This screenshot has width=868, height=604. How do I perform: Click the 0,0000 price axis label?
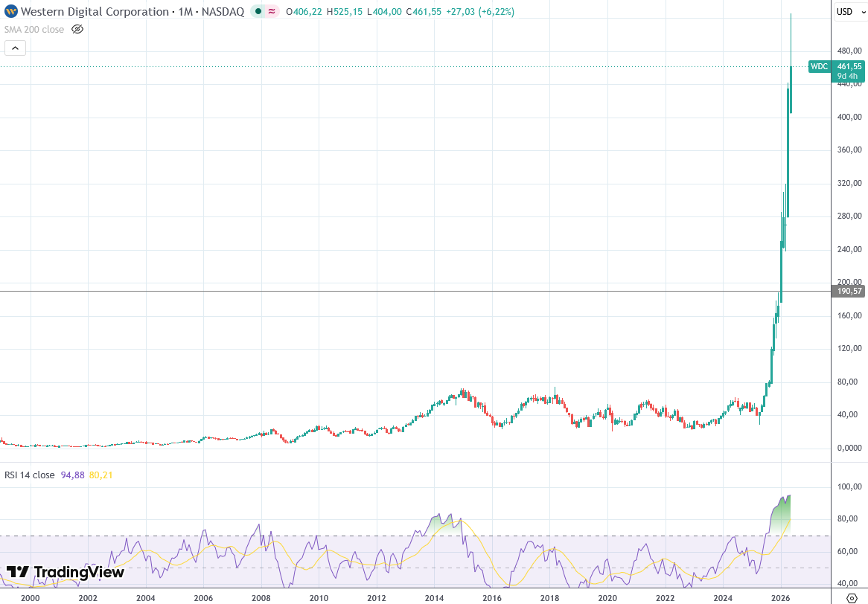coord(849,448)
